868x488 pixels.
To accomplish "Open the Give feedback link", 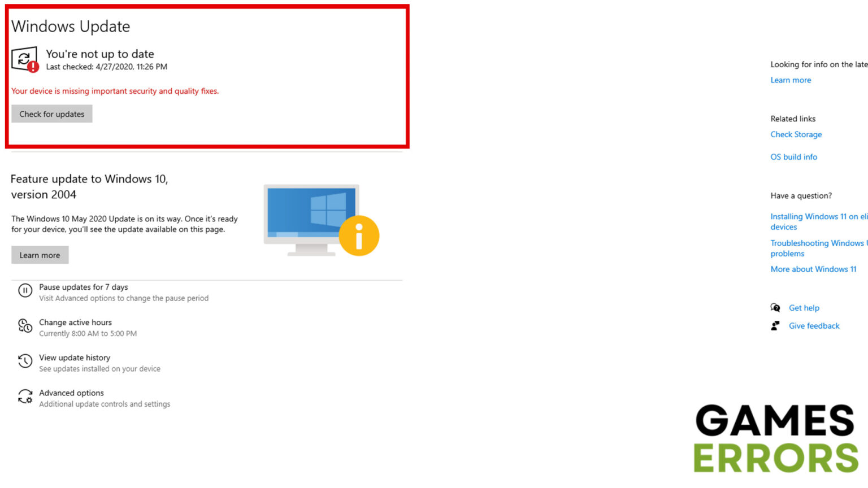I will (x=814, y=326).
